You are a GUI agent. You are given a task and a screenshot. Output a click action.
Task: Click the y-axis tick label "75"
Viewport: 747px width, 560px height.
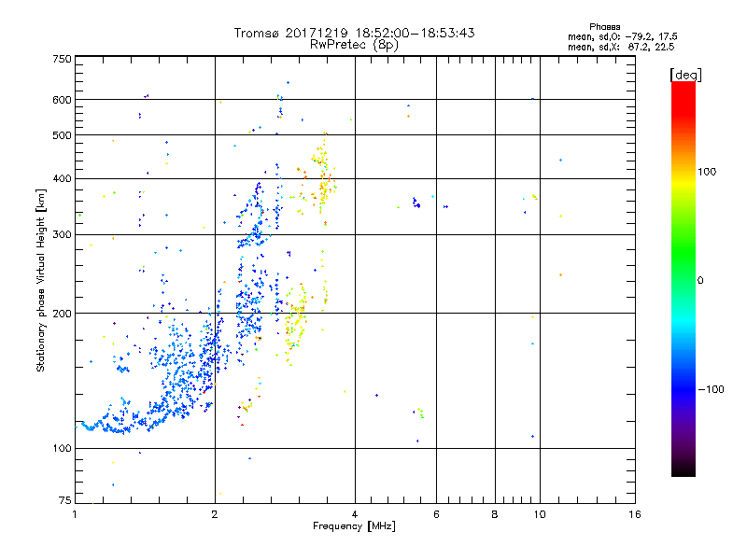(x=65, y=500)
